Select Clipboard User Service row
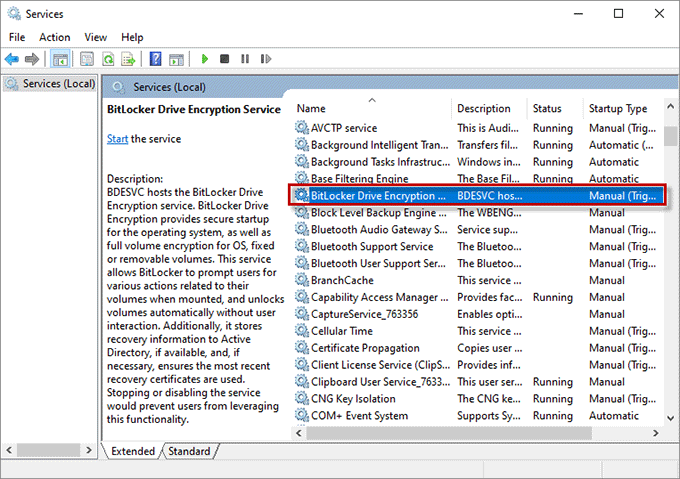This screenshot has width=680, height=479. pyautogui.click(x=477, y=381)
